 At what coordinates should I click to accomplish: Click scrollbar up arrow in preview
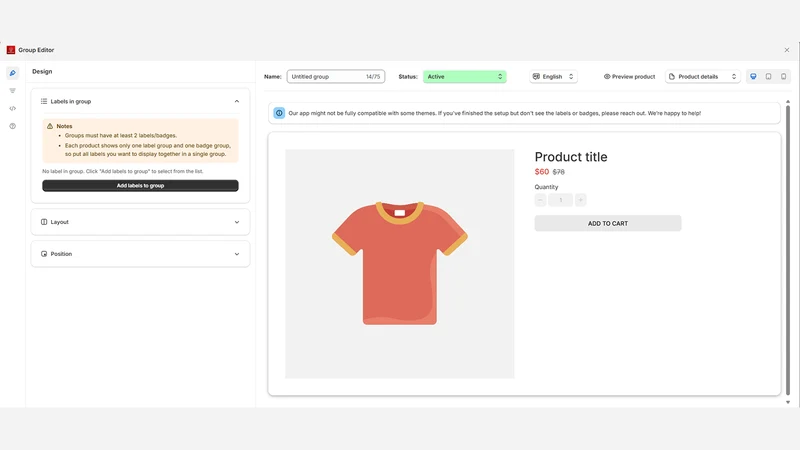(x=788, y=102)
